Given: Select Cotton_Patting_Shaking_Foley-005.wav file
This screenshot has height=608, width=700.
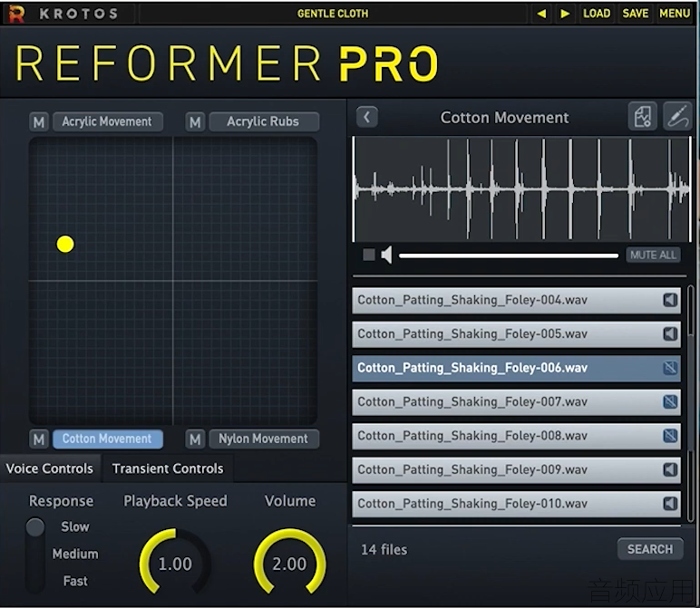Looking at the screenshot, I should click(x=516, y=334).
